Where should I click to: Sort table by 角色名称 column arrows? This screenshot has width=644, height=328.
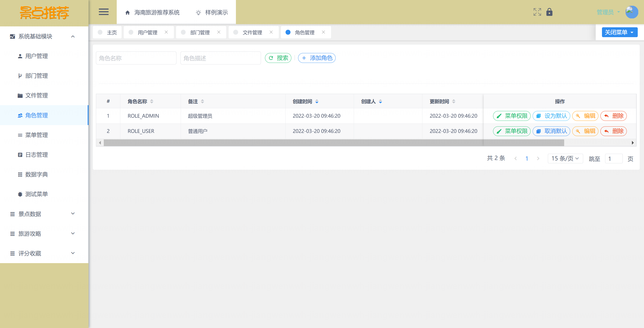[x=152, y=101]
